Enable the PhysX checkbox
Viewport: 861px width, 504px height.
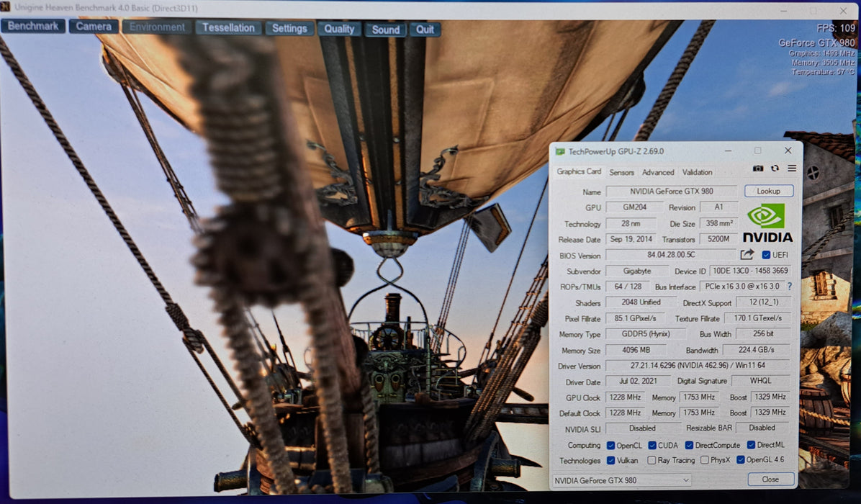click(705, 460)
